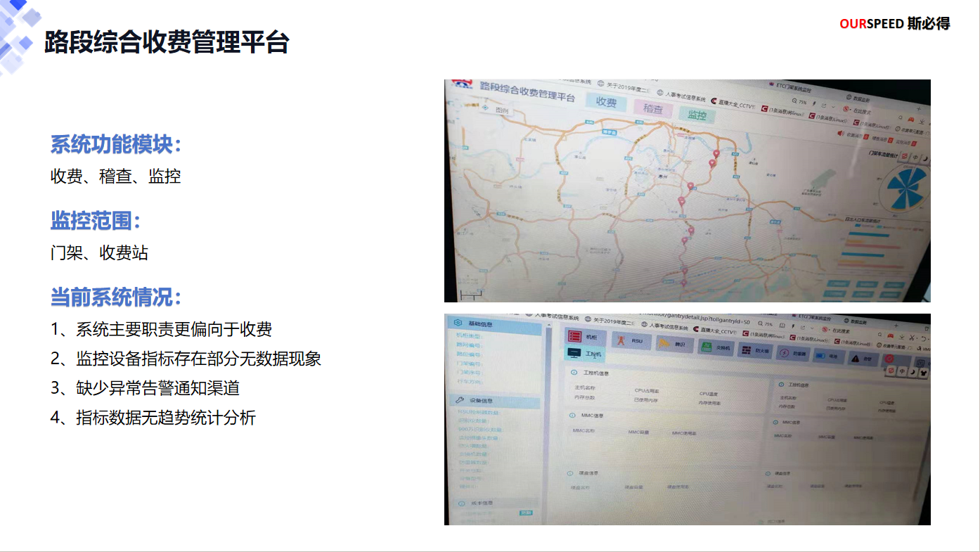The height and width of the screenshot is (552, 980).
Task: Switch to the 收费 module tab
Action: [606, 102]
